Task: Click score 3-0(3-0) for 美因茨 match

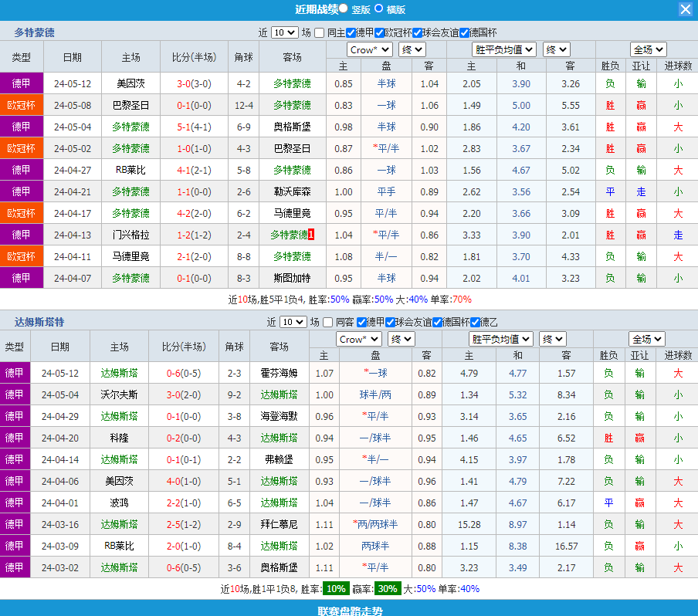Action: tap(194, 83)
